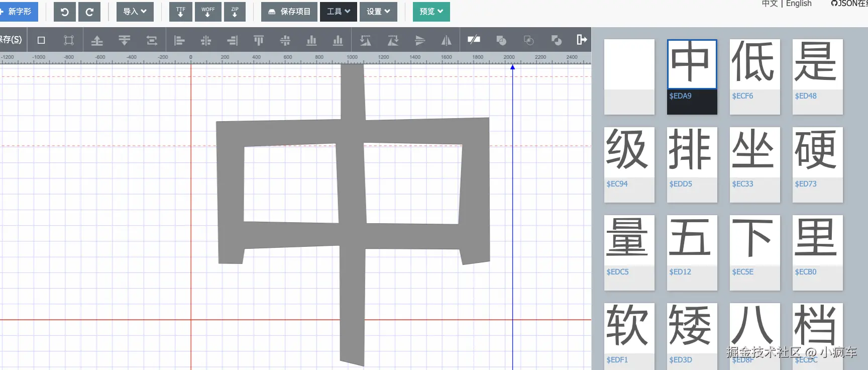This screenshot has height=370, width=868.
Task: Select the 软 glyph $EDF1
Action: [x=629, y=336]
